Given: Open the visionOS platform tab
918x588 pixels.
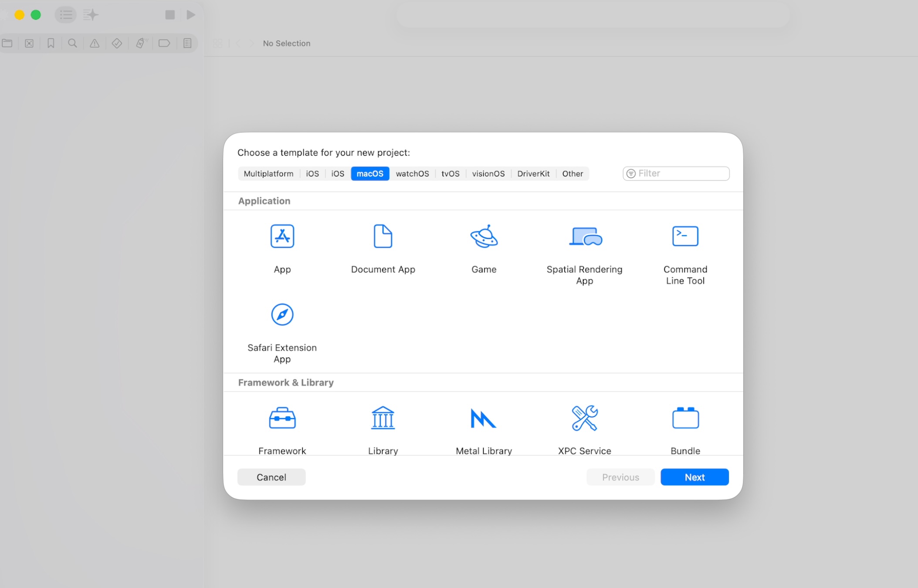Looking at the screenshot, I should click(488, 174).
